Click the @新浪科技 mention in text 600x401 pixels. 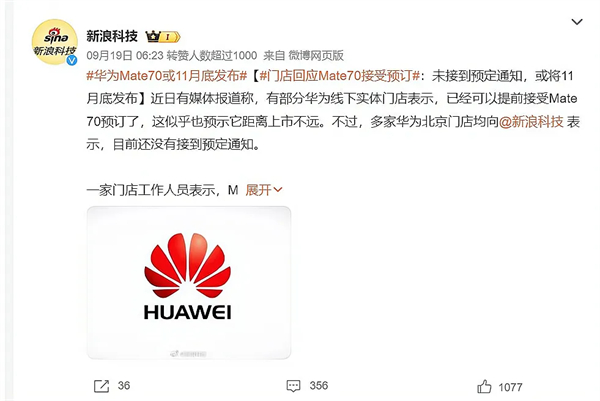click(531, 122)
